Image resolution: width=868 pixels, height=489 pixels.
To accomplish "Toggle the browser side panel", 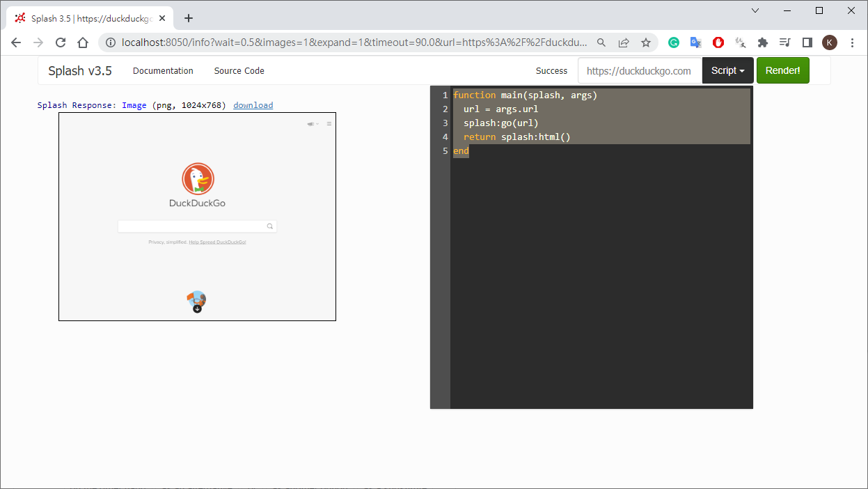I will click(x=807, y=42).
